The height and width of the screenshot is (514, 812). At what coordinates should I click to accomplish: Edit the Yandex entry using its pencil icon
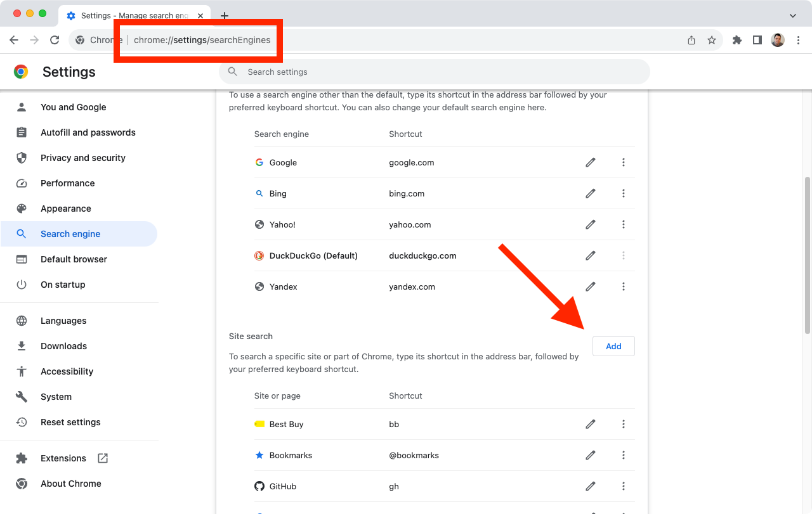590,286
